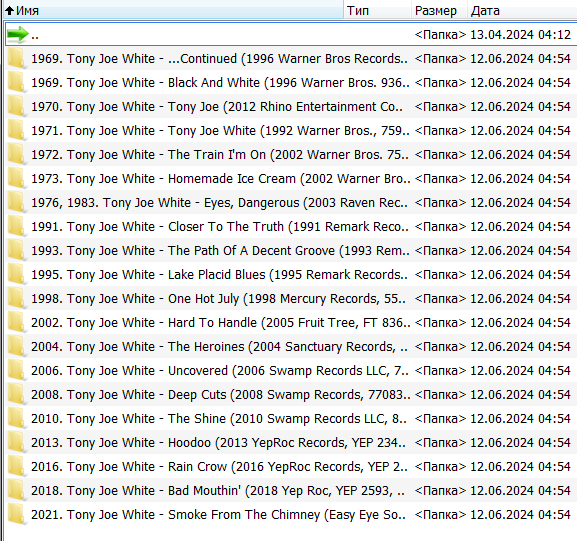
Task: Select folder icon of 2013 Hoodoo album
Action: 17,442
